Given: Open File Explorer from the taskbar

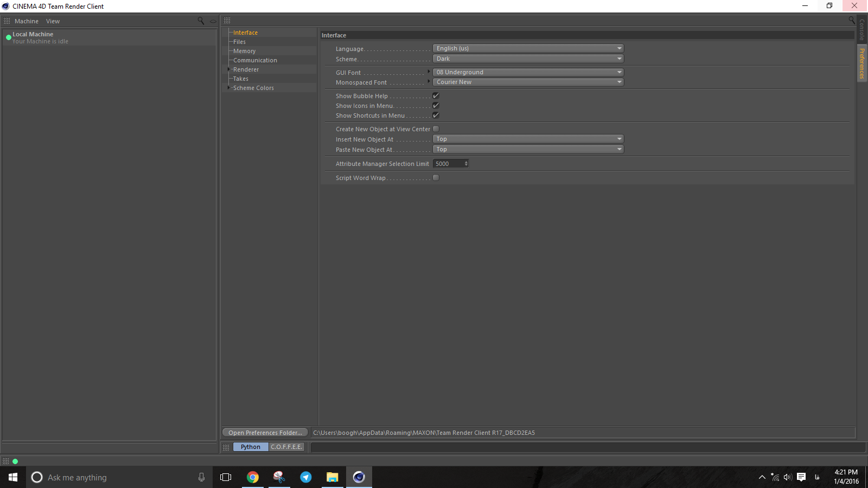Looking at the screenshot, I should (x=332, y=477).
